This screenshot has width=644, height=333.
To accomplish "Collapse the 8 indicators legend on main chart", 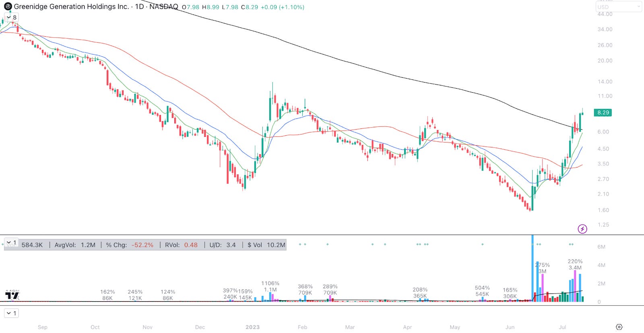I will tap(11, 17).
